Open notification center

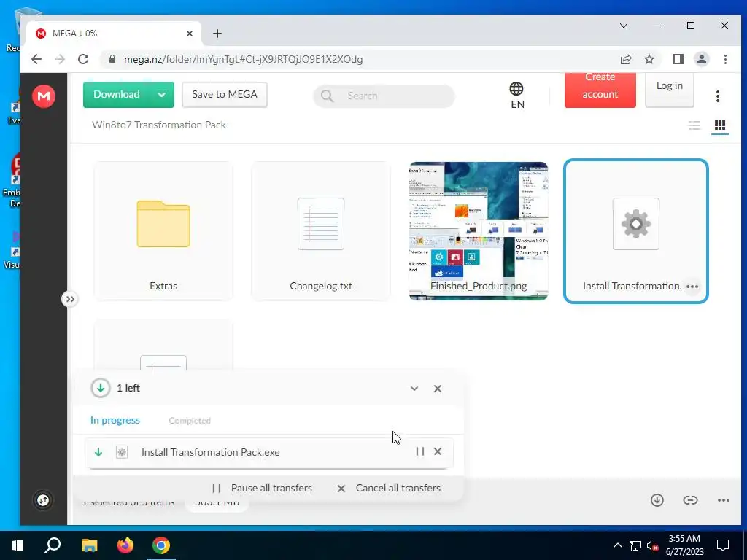tap(723, 545)
